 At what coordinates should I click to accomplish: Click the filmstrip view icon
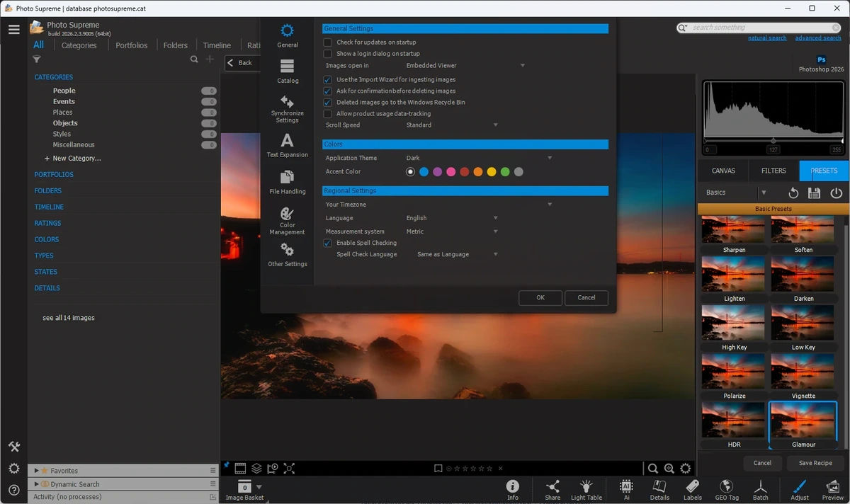pyautogui.click(x=240, y=469)
